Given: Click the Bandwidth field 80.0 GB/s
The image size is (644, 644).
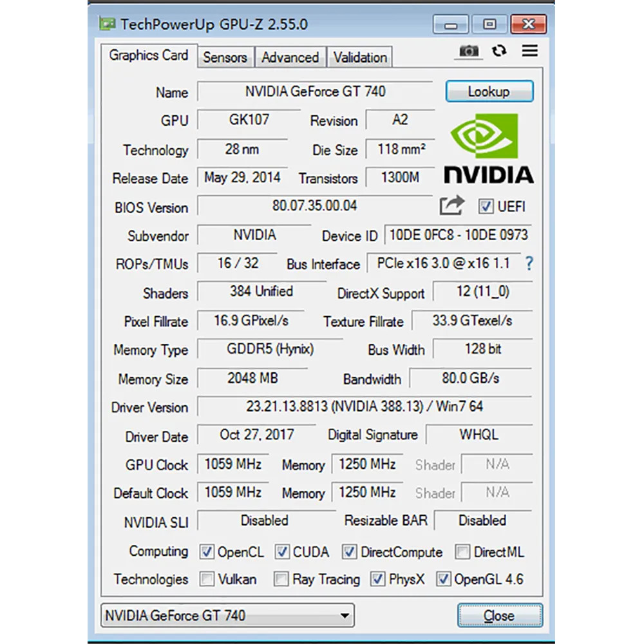Looking at the screenshot, I should (471, 378).
